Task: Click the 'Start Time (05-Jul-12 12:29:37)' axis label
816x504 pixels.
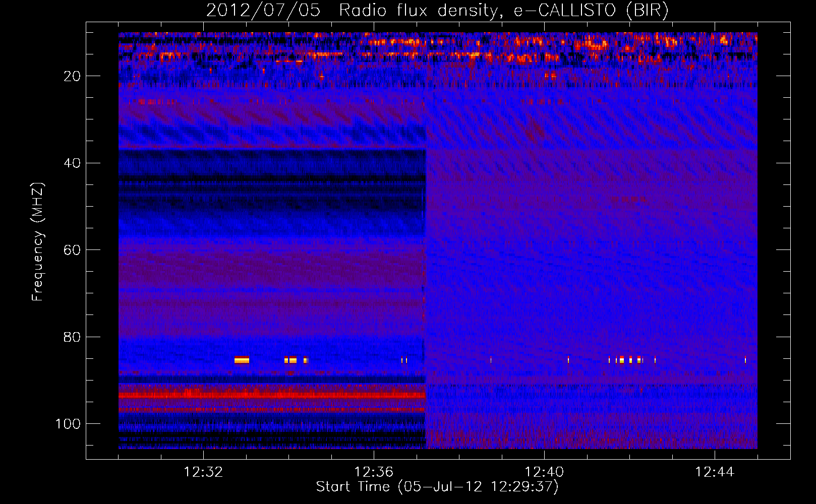Action: (437, 486)
